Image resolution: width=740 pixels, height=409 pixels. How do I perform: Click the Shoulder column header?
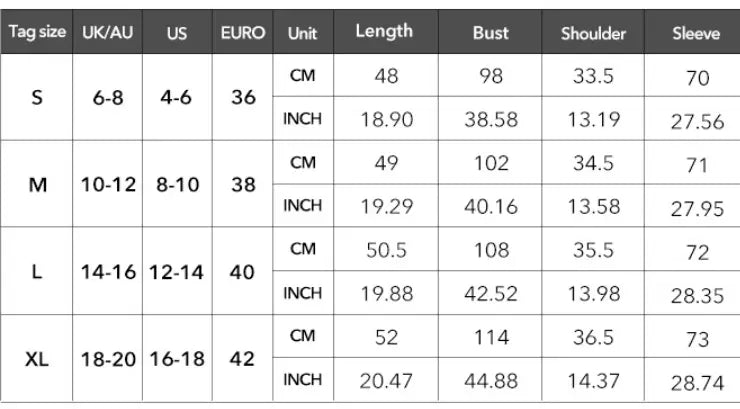point(593,32)
